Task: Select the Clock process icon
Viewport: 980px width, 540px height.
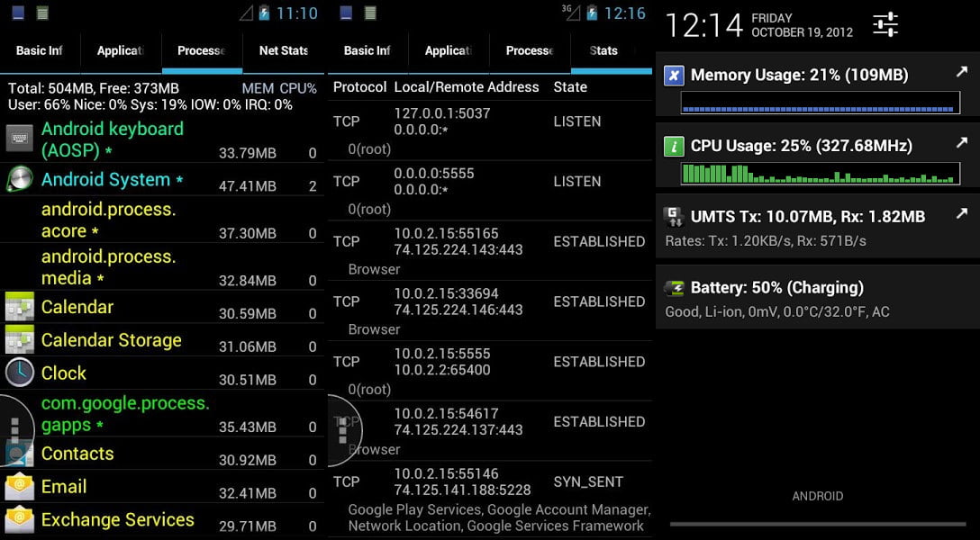Action: (x=20, y=373)
